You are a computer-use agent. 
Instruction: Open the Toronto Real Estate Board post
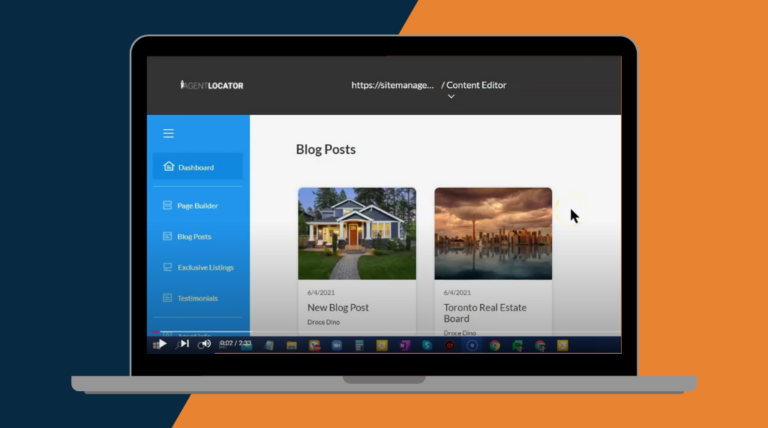coord(485,313)
